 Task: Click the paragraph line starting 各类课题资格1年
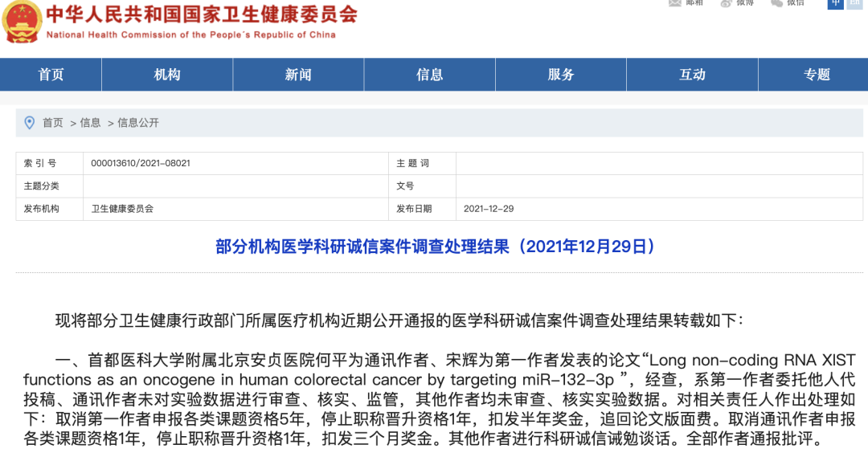424,439
